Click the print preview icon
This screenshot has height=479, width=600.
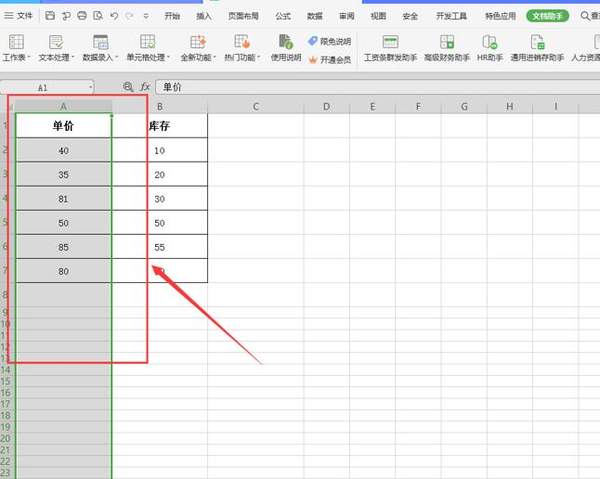coord(98,16)
